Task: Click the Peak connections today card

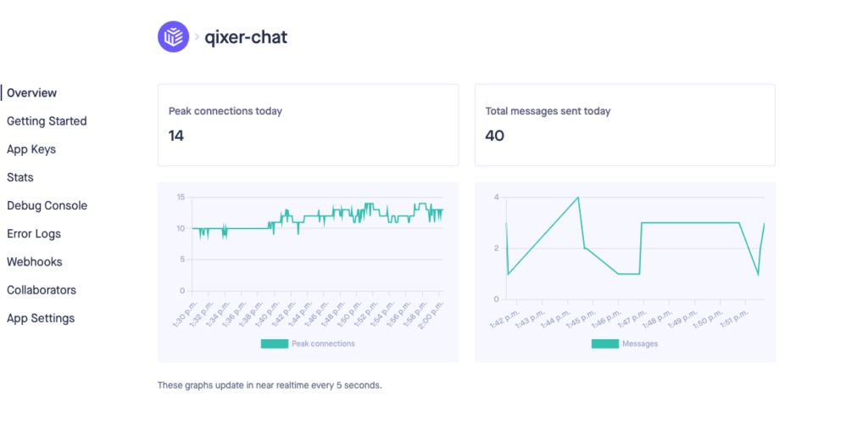Action: coord(309,125)
